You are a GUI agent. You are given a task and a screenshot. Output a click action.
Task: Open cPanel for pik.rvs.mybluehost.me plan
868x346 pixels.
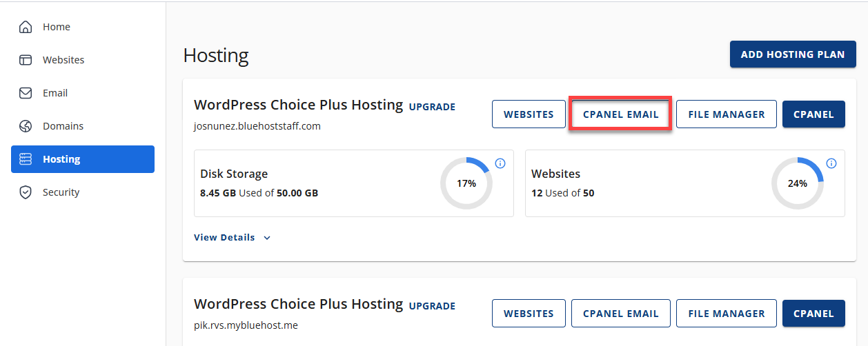813,314
